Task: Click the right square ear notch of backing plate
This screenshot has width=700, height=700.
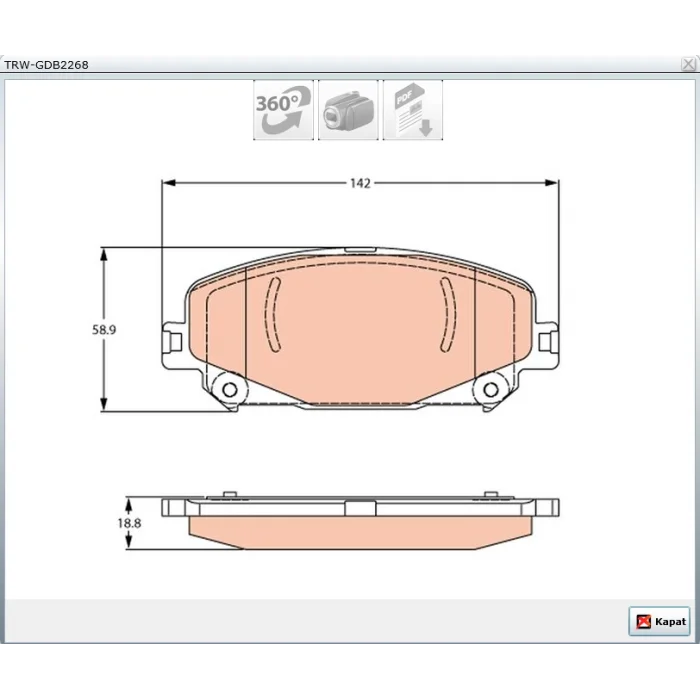Action: [546, 342]
